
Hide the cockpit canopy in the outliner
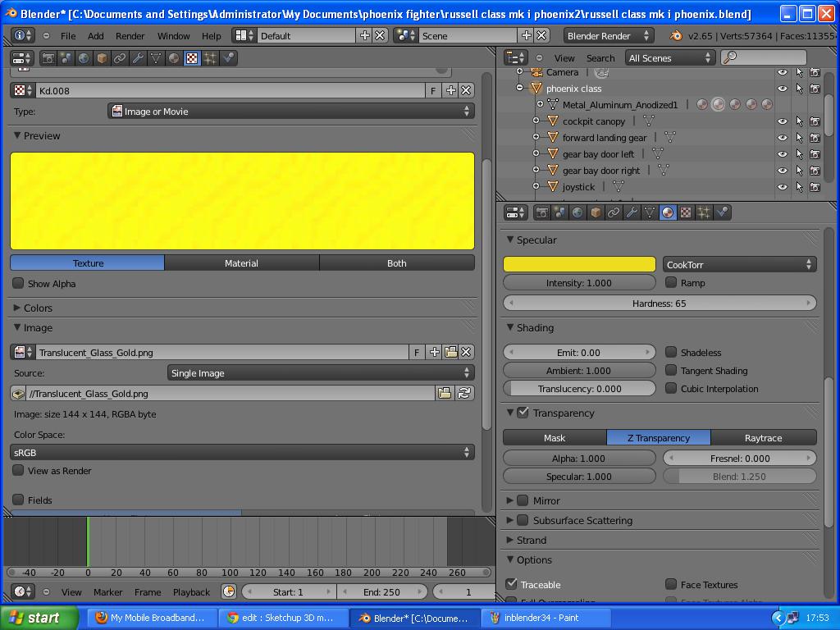pos(782,121)
